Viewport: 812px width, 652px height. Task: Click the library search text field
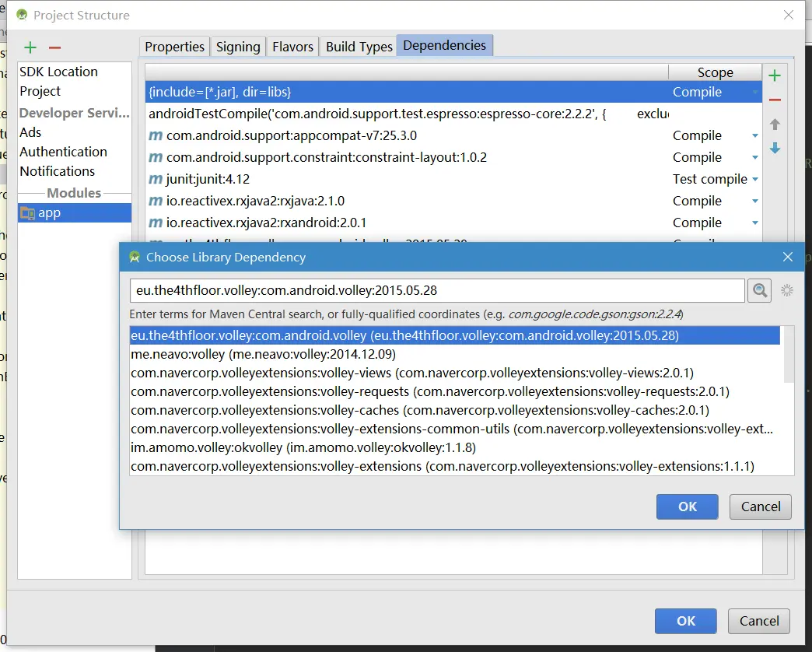tap(437, 290)
